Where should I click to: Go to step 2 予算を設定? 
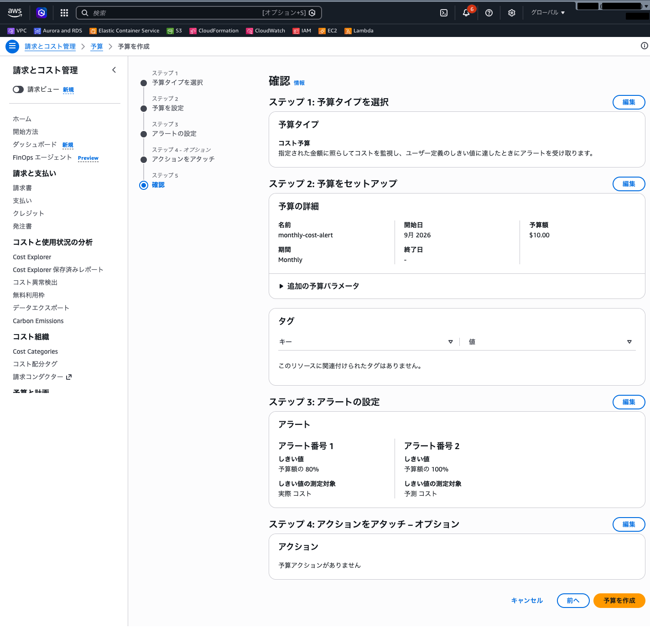[168, 108]
